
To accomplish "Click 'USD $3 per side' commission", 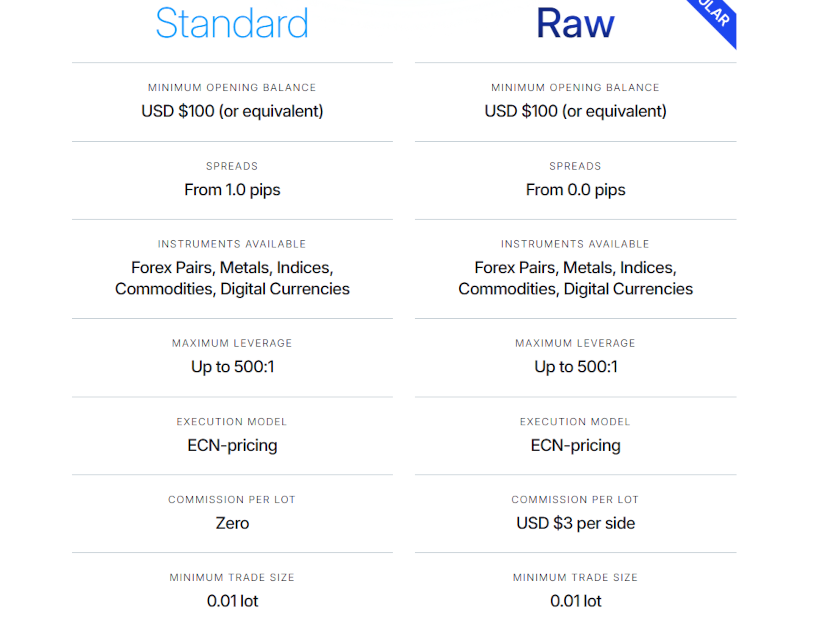I will [575, 523].
